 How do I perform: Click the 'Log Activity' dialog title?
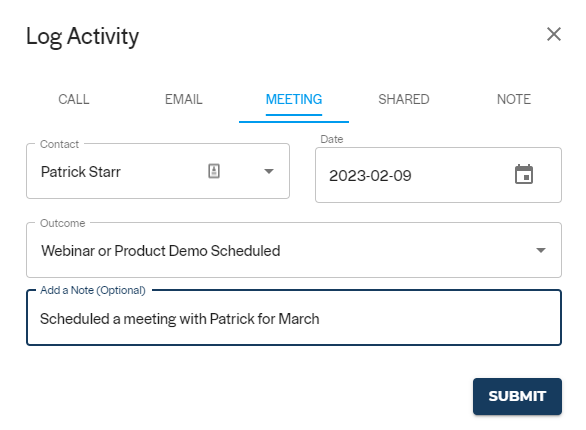83,37
